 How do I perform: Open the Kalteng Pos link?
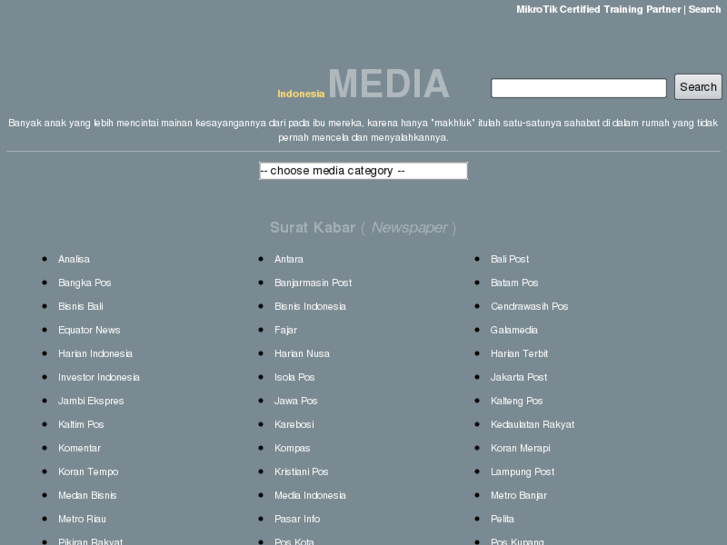(x=517, y=401)
